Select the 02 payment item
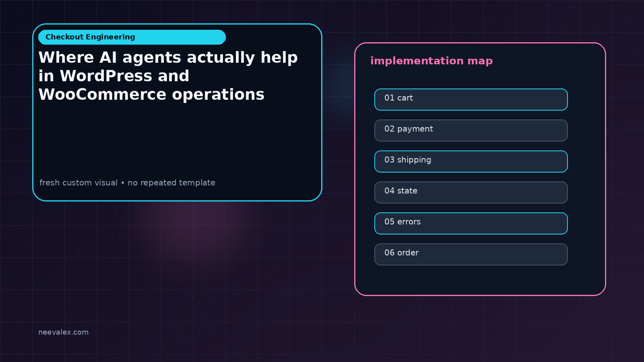The width and height of the screenshot is (644, 362). (471, 130)
